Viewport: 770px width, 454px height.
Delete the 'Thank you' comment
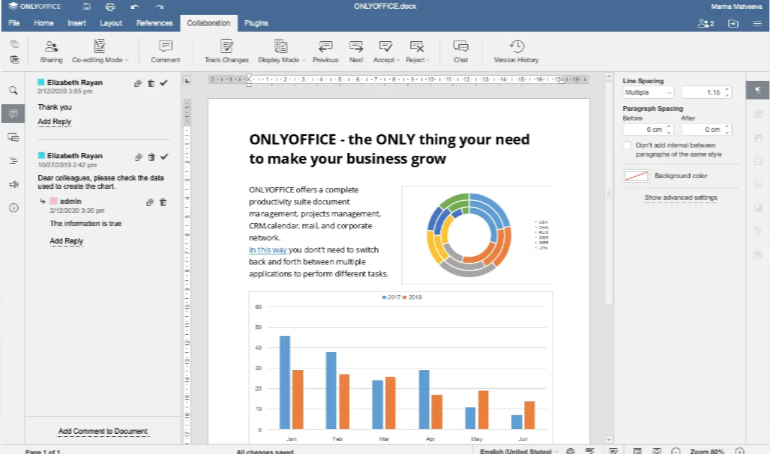pyautogui.click(x=151, y=83)
